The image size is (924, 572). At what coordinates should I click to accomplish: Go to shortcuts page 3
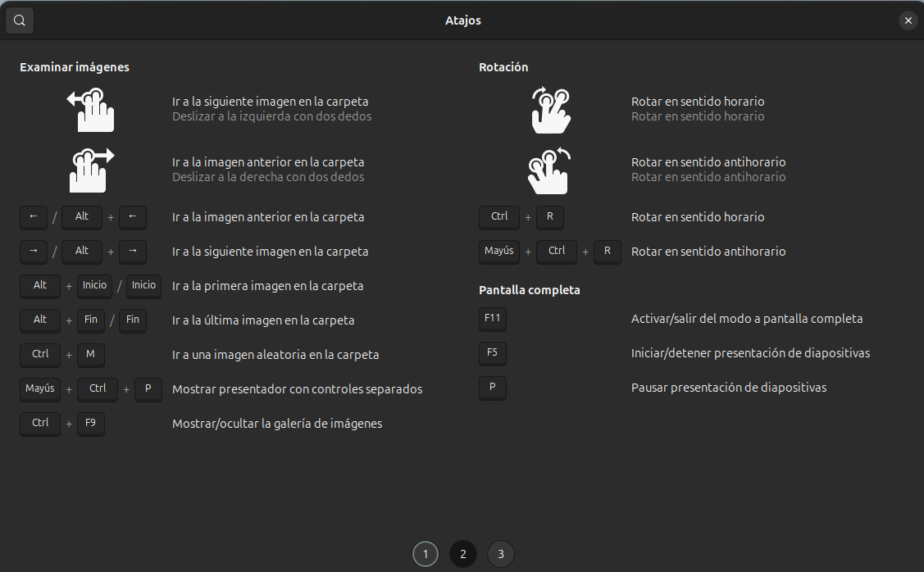[x=501, y=554]
